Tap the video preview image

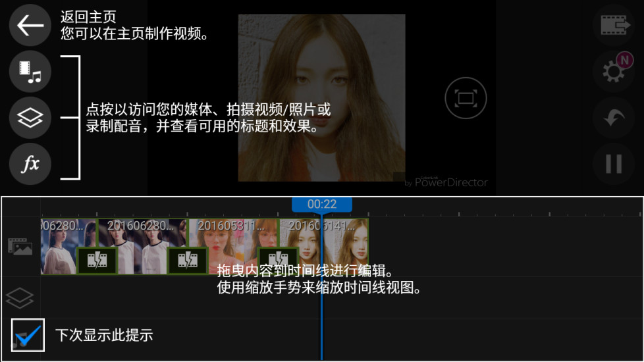click(x=321, y=97)
